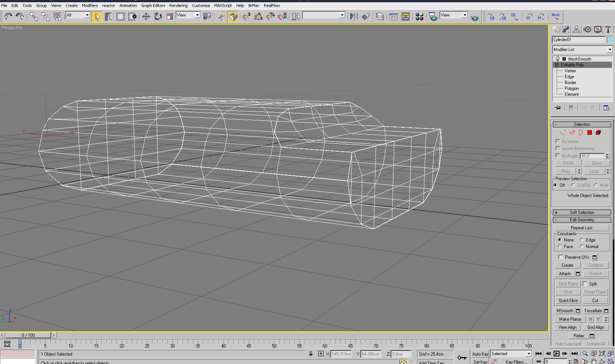The width and height of the screenshot is (615, 364).
Task: Choose the Select and Rotate tool
Action: [x=158, y=17]
